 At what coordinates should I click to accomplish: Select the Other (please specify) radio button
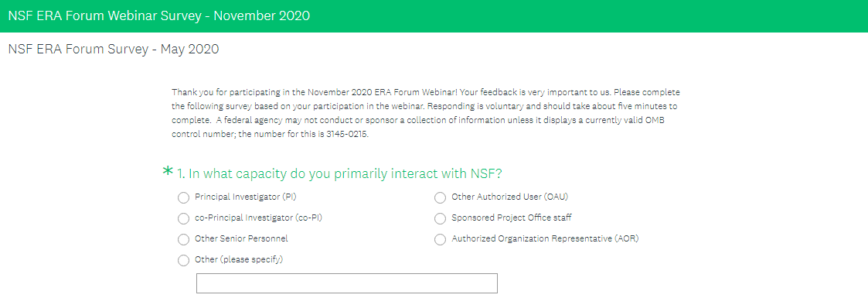[x=183, y=261]
